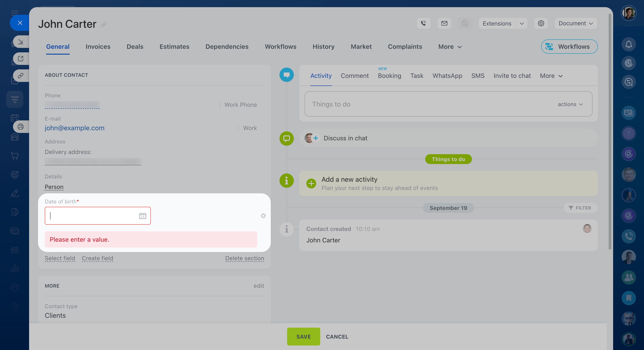Switch to the Deals tab
644x350 pixels.
tap(135, 47)
